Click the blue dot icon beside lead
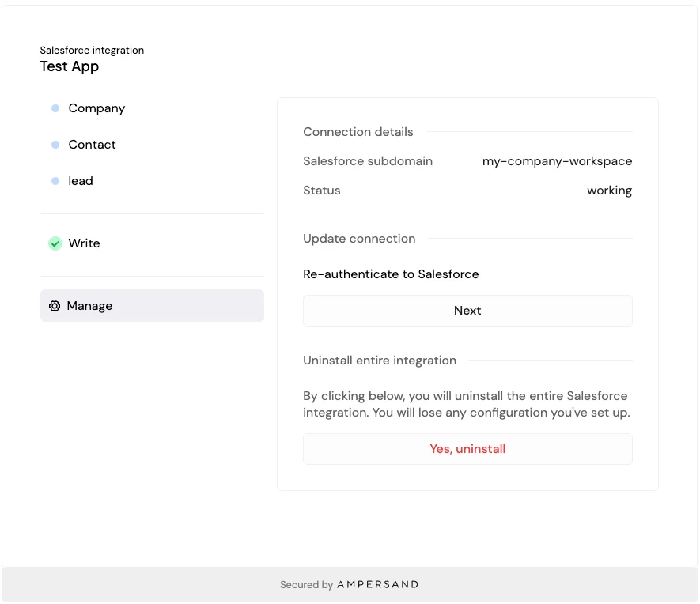The width and height of the screenshot is (700, 604). click(x=55, y=181)
